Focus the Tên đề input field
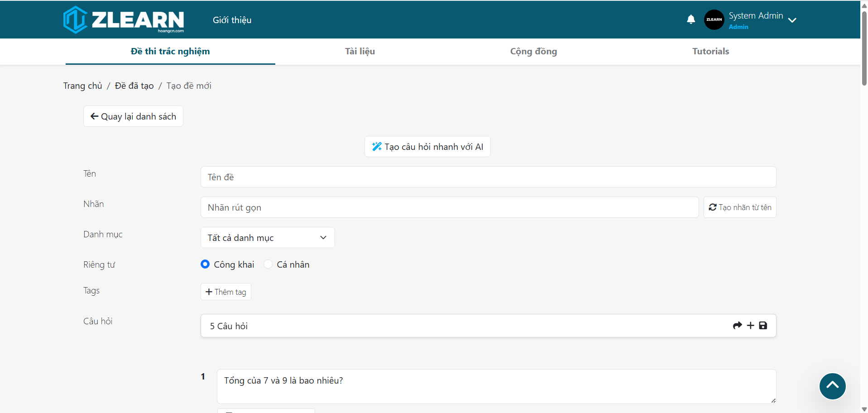 (488, 177)
